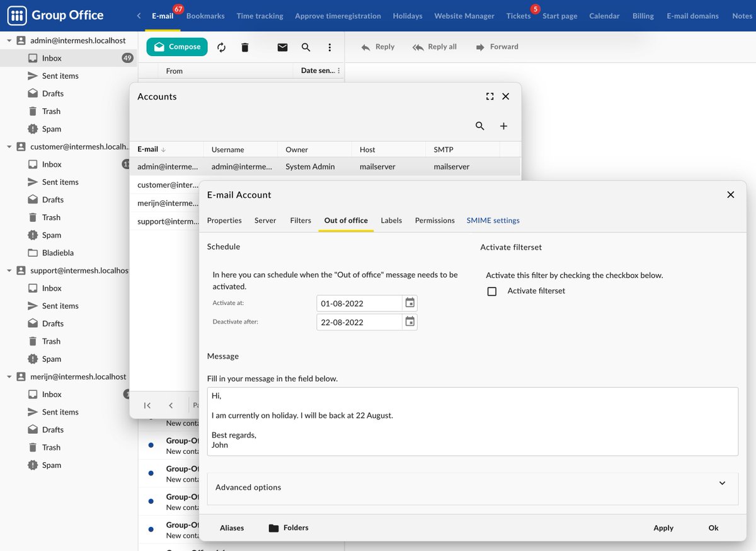
Task: Compose a new email
Action: coord(177,47)
